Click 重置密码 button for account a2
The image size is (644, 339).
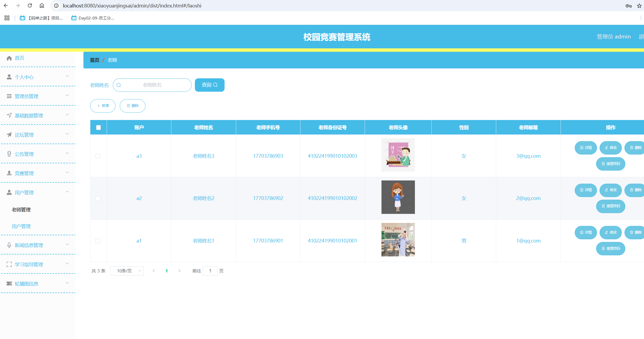point(611,206)
